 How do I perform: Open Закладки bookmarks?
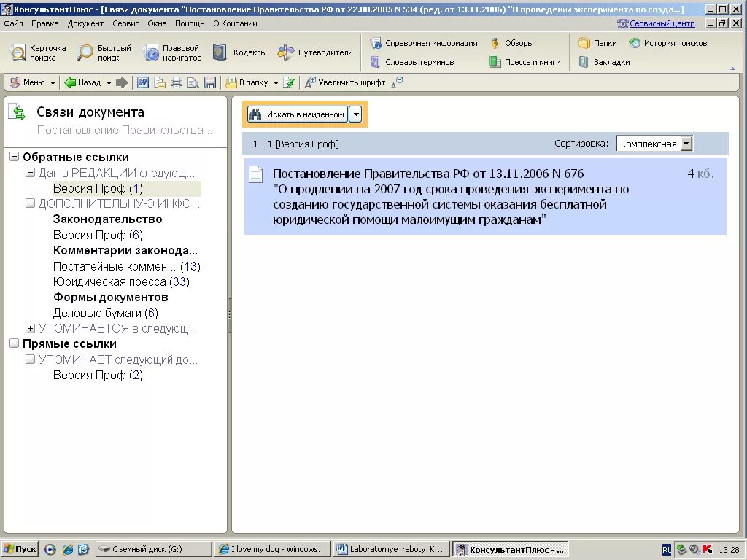point(604,62)
